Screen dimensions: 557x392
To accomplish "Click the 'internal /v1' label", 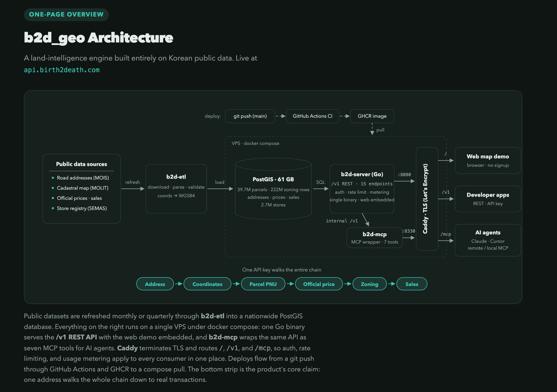I will [342, 221].
